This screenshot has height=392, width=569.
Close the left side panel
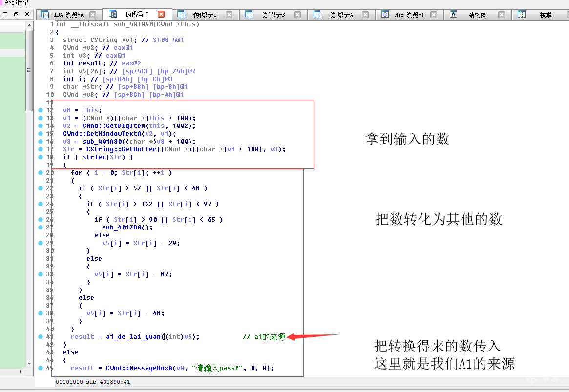27,14
